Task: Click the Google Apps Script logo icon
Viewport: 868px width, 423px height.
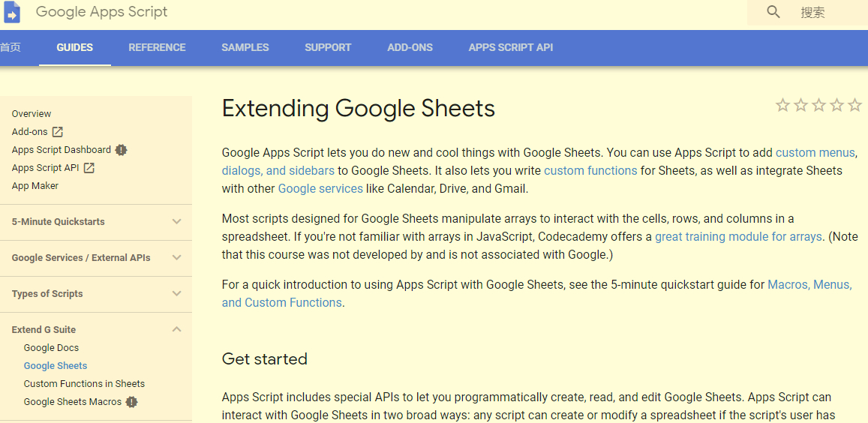Action: [x=11, y=12]
